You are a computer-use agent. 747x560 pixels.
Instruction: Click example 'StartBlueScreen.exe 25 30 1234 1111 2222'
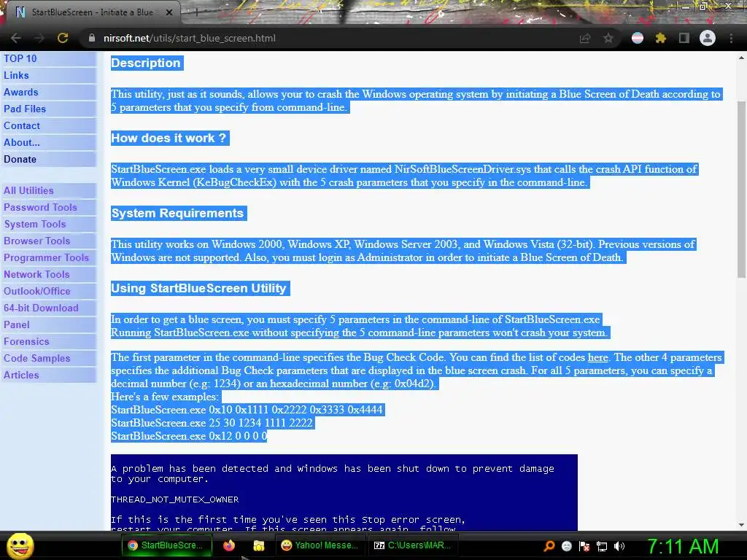[x=212, y=423]
